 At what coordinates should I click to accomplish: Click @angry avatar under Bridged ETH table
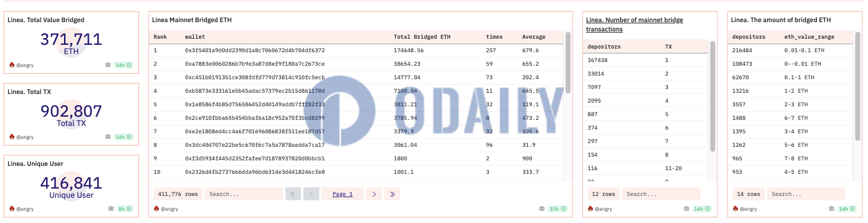(x=157, y=209)
